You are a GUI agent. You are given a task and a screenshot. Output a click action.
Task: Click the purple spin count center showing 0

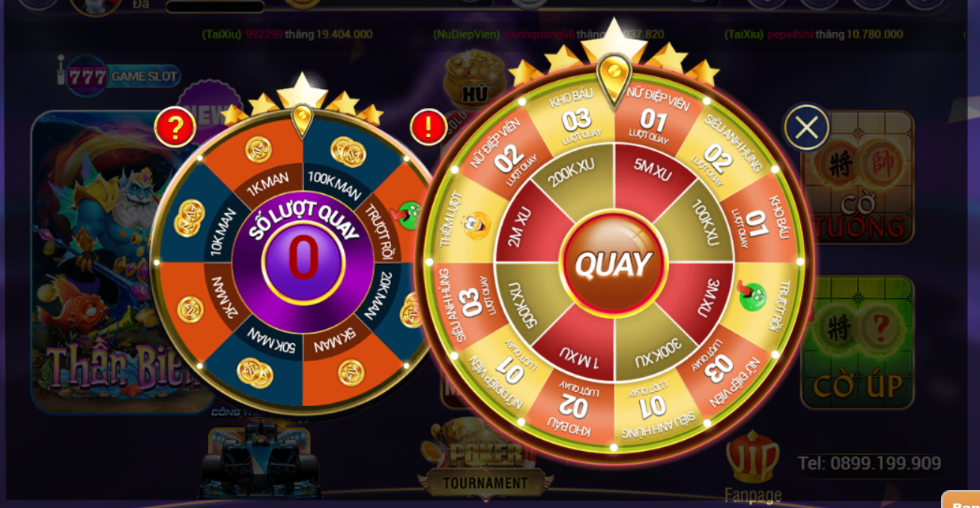(x=303, y=258)
